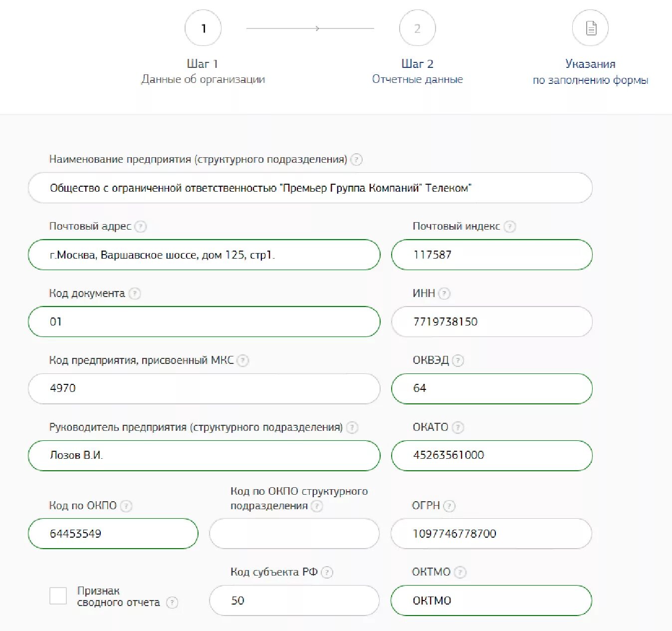Click the document icon above Указания
Viewport: 672px width, 631px height.
pos(591,28)
